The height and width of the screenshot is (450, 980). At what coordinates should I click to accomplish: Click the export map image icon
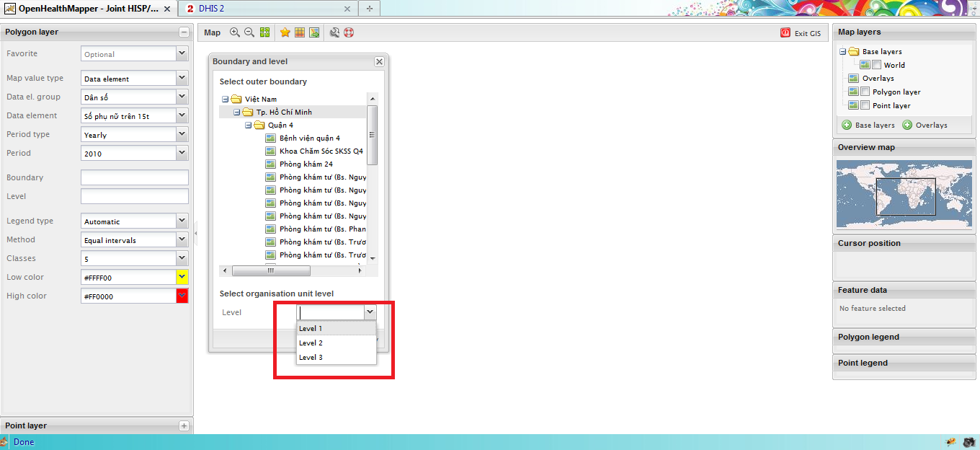[x=314, y=32]
